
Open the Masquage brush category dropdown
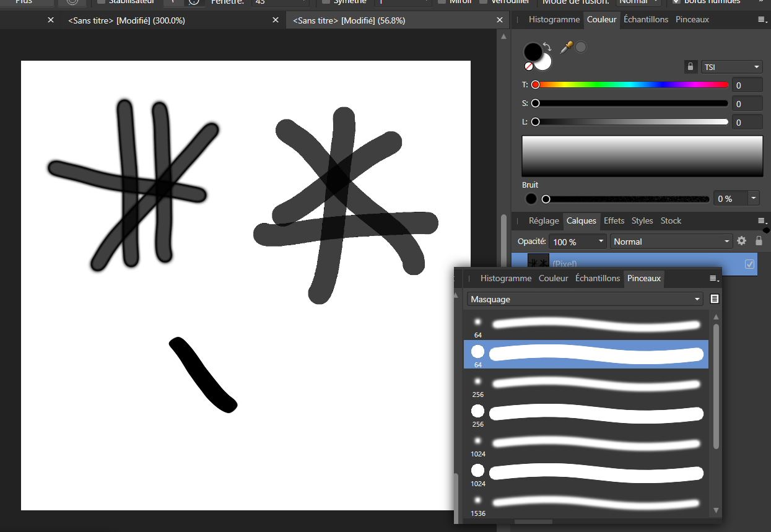click(x=585, y=299)
